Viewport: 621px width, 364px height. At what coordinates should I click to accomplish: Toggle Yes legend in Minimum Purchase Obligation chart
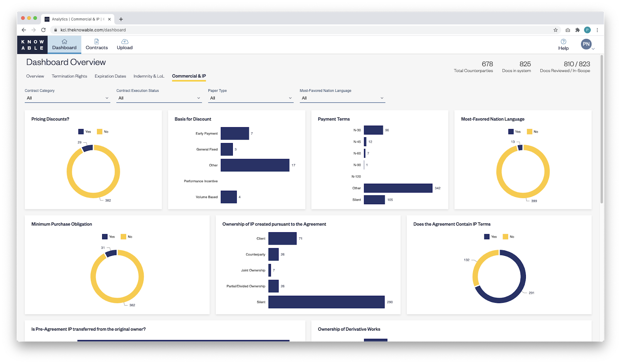coord(109,237)
